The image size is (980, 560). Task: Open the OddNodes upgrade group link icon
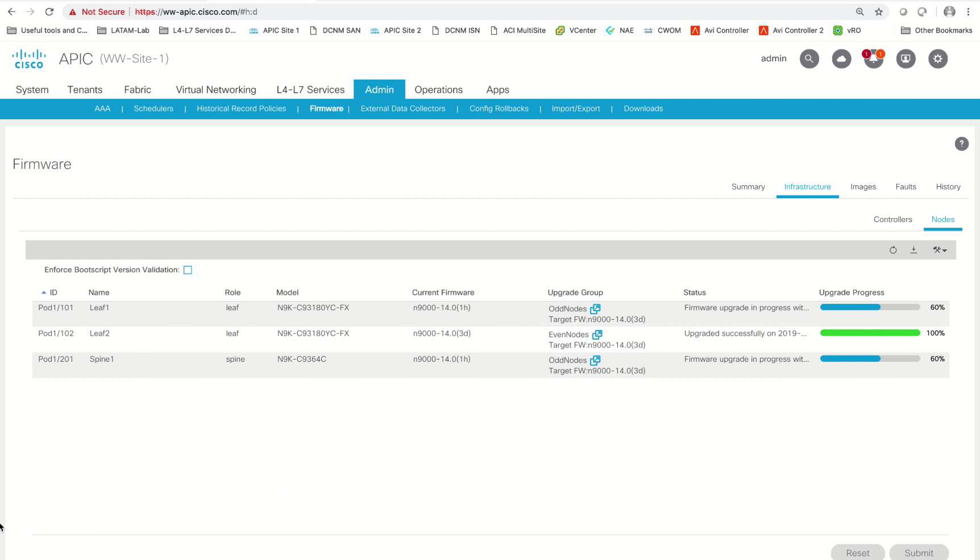click(595, 308)
